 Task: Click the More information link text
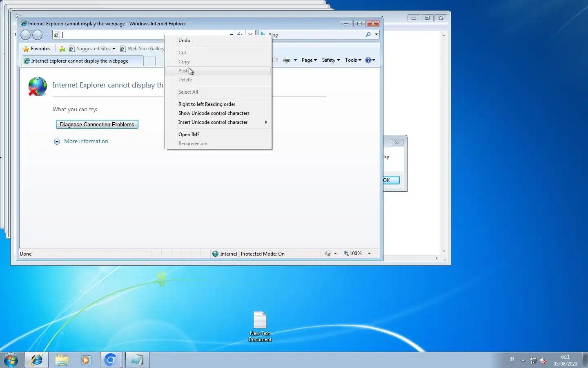coord(86,141)
